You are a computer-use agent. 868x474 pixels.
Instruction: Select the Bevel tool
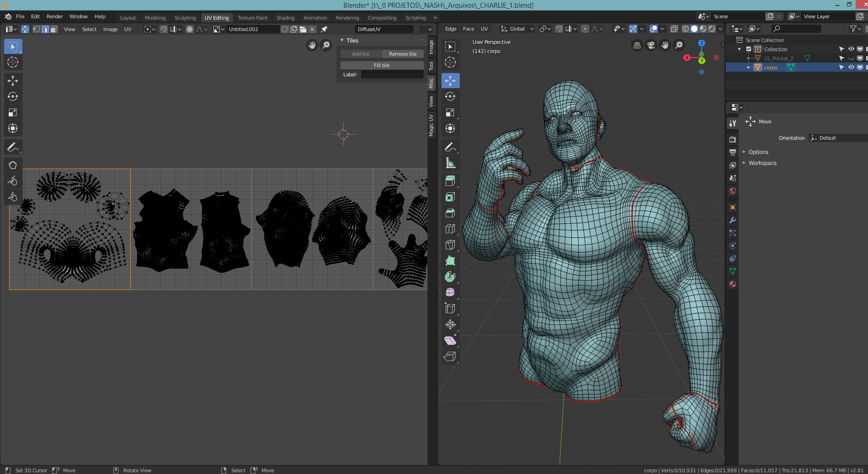[450, 213]
